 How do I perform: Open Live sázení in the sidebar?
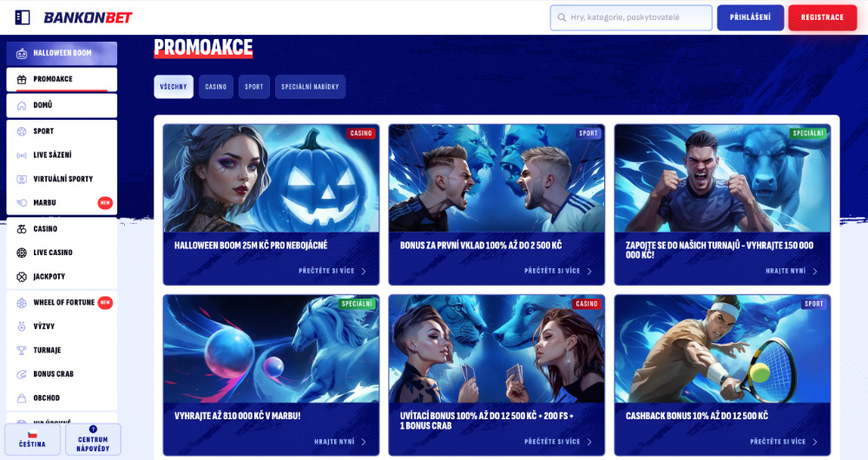(x=62, y=155)
